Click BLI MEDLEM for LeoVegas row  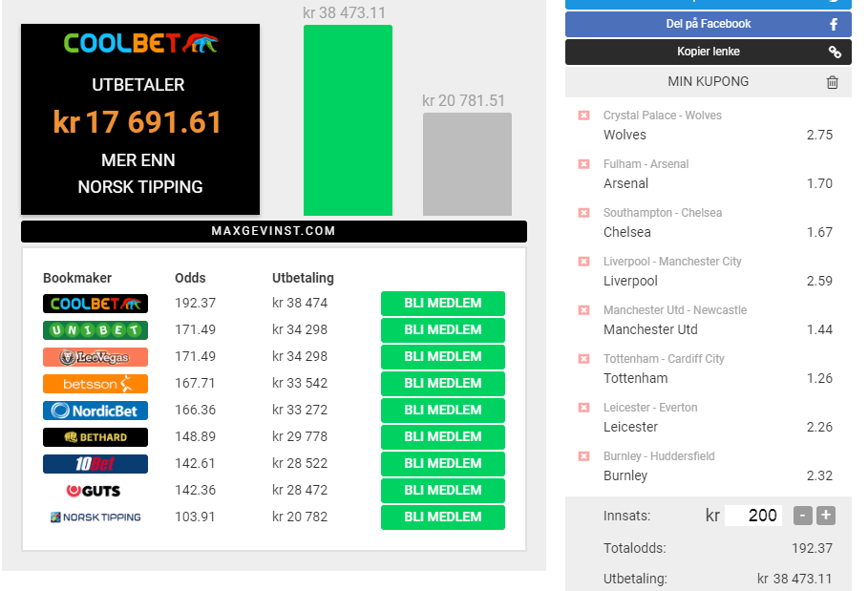443,357
